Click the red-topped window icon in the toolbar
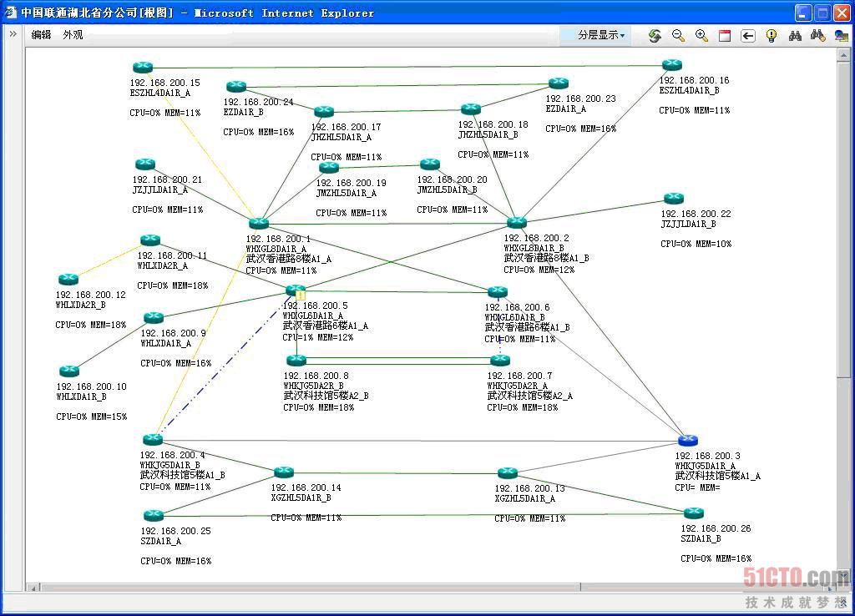 [x=725, y=36]
